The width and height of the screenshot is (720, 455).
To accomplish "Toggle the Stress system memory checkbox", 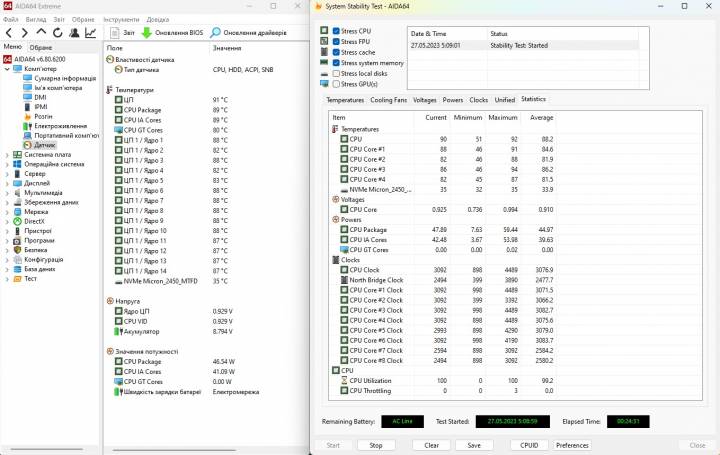I will click(x=336, y=63).
